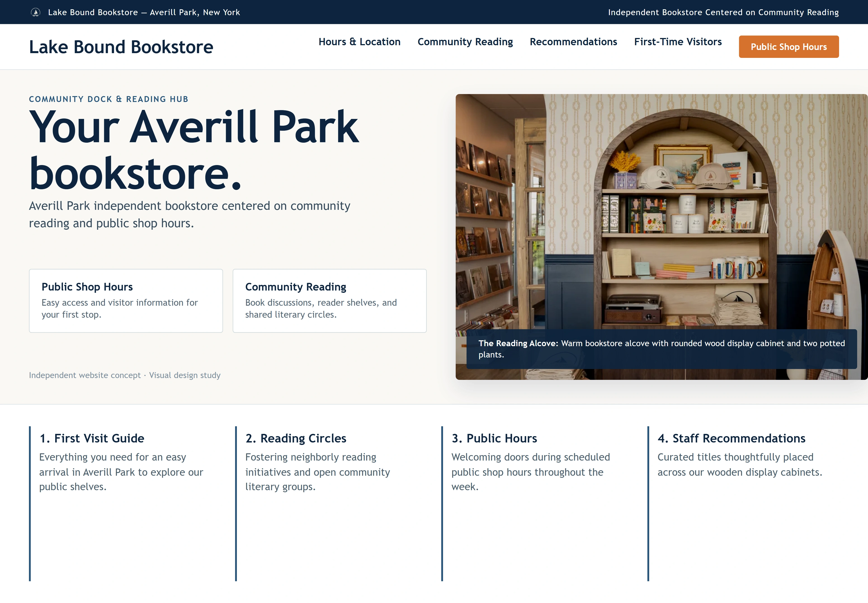
Task: Open the Community Reading card
Action: [x=329, y=301]
